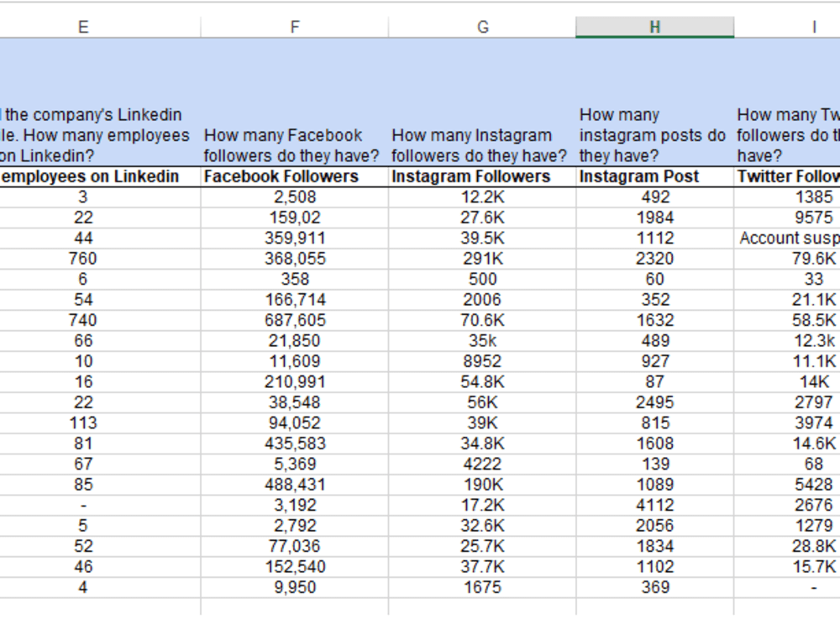Click Instagram Post cell 2495
The image size is (840, 630).
[x=654, y=402]
